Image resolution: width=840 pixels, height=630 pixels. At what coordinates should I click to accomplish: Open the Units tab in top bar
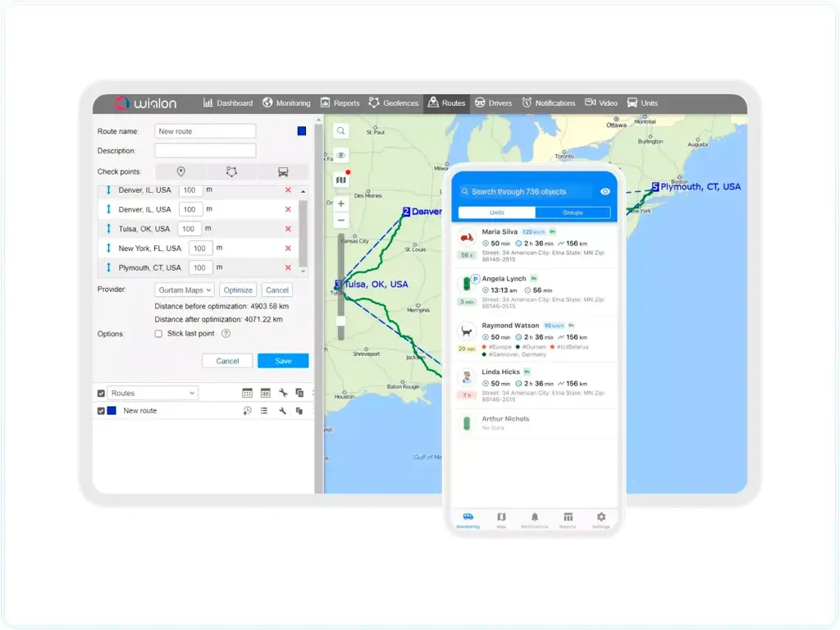point(642,103)
